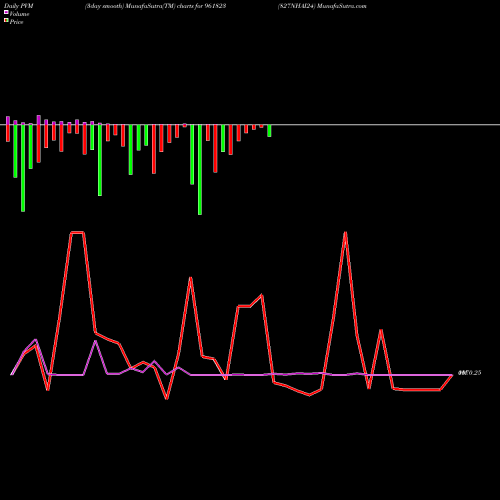Click the '(3day smooth) MunafaSutra(TM) charts for 961823' heading
500x500 pixels.
[x=156, y=6]
